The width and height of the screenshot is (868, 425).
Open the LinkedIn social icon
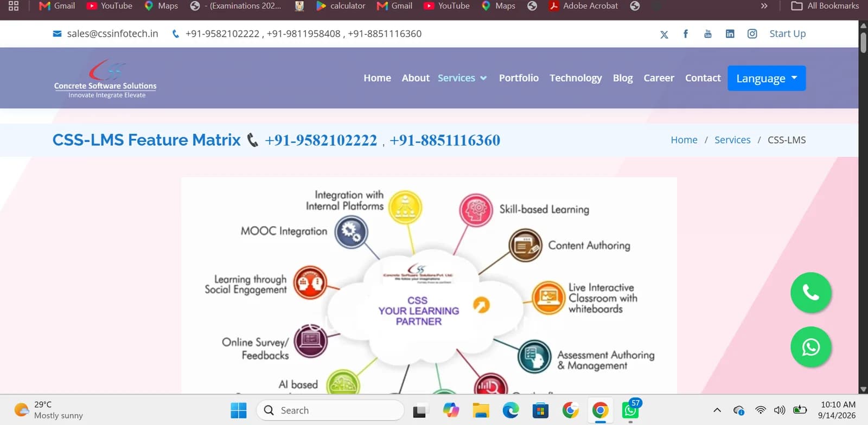(730, 34)
